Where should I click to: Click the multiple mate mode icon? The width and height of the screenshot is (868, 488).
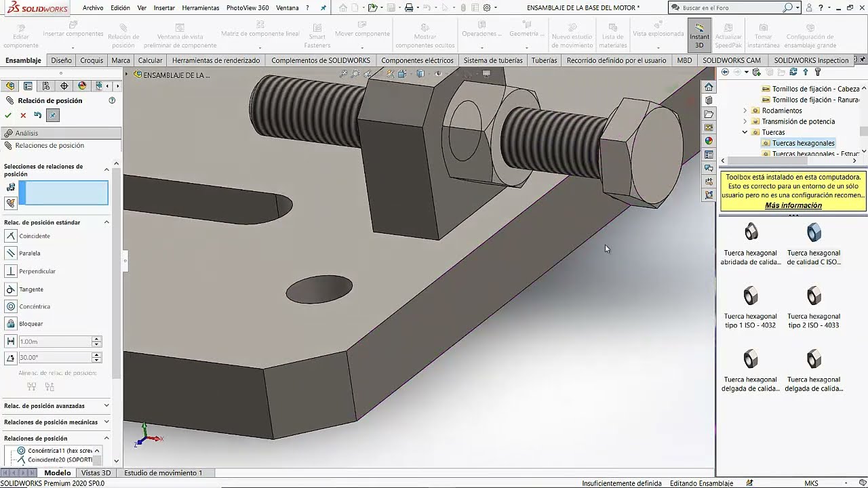[10, 203]
